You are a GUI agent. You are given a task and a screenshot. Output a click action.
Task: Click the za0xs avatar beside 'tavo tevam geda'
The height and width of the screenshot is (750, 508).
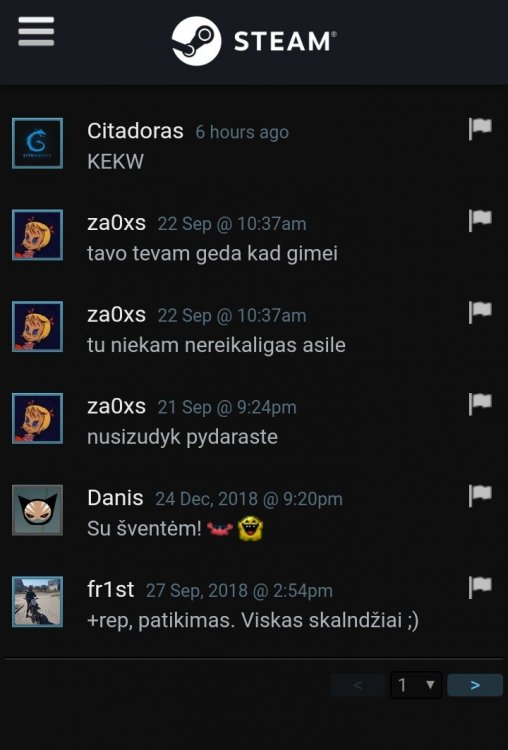pos(37,235)
